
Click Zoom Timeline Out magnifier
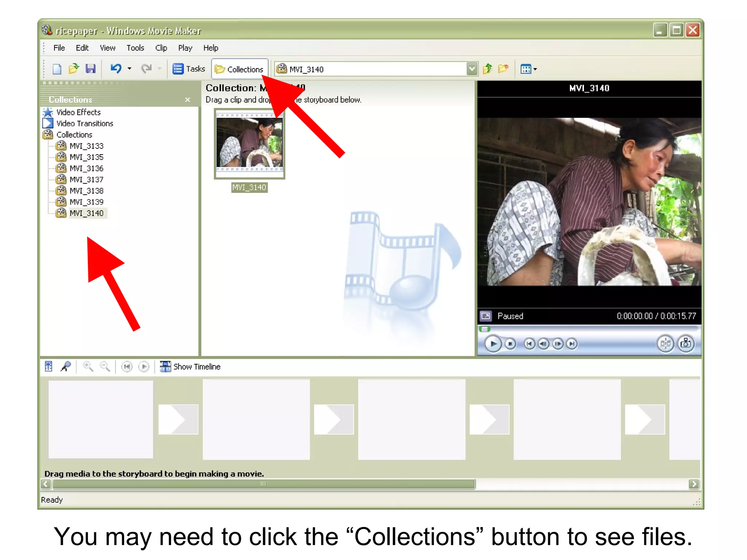pyautogui.click(x=105, y=366)
